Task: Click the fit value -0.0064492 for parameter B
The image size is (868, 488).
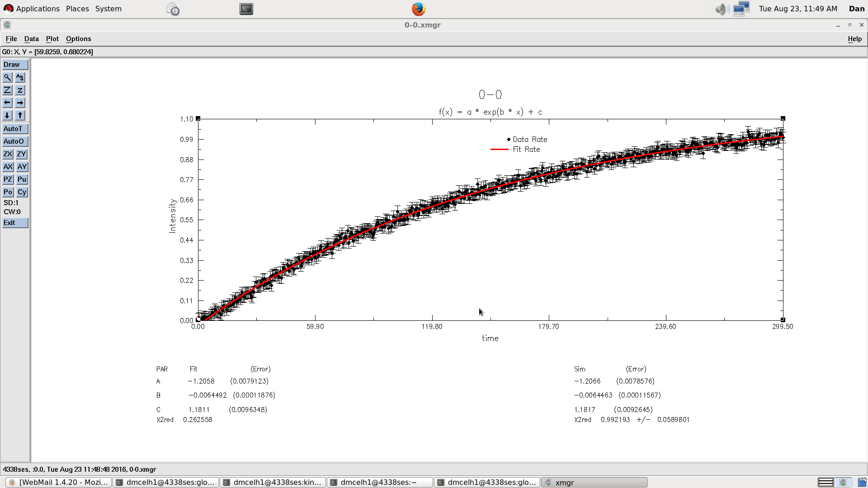Action: point(208,395)
